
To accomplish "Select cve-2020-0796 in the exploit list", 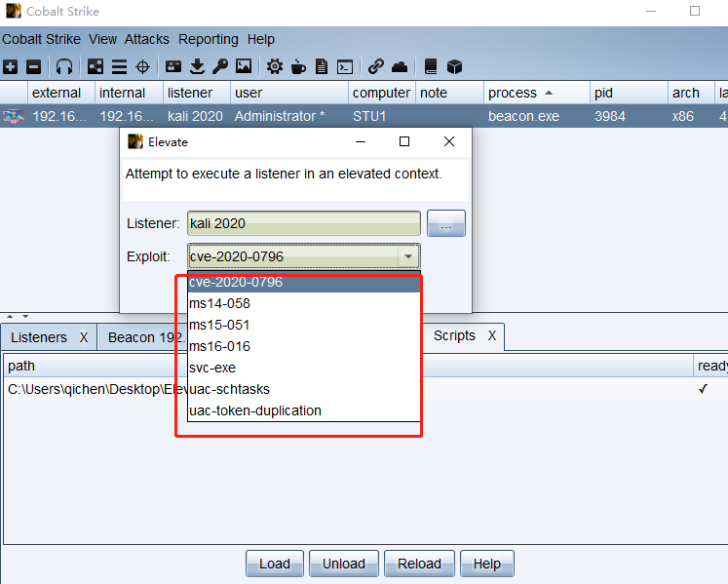I will 304,282.
